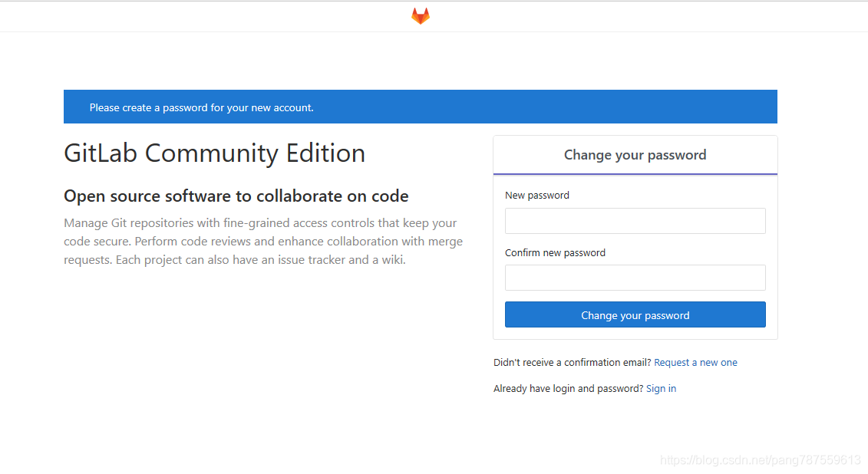Screen dimensions: 868x474
Task: Click the purple underline beneath the tab header
Action: coord(635,174)
